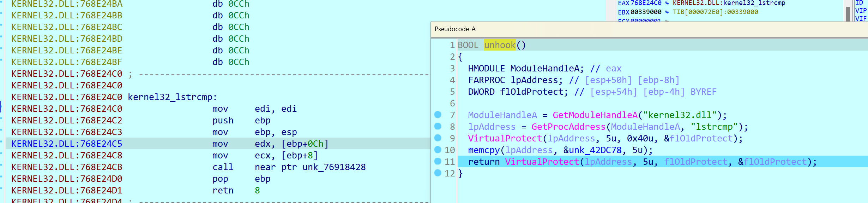Follow call target unk_76918428
The width and height of the screenshot is (868, 203).
pos(334,167)
